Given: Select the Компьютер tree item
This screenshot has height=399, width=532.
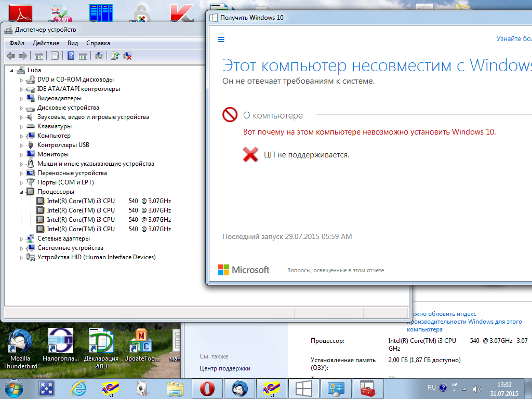Looking at the screenshot, I should click(54, 136).
